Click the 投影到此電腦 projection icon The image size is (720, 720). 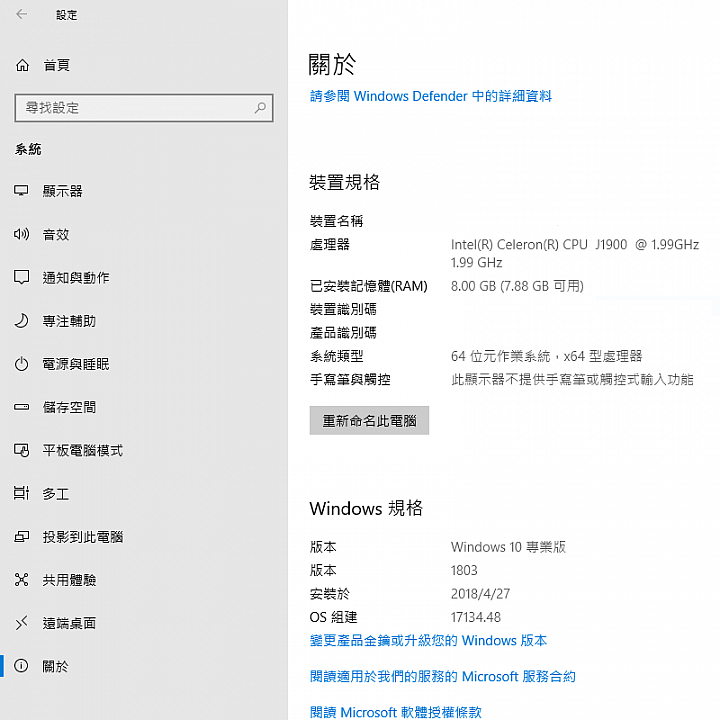point(21,537)
